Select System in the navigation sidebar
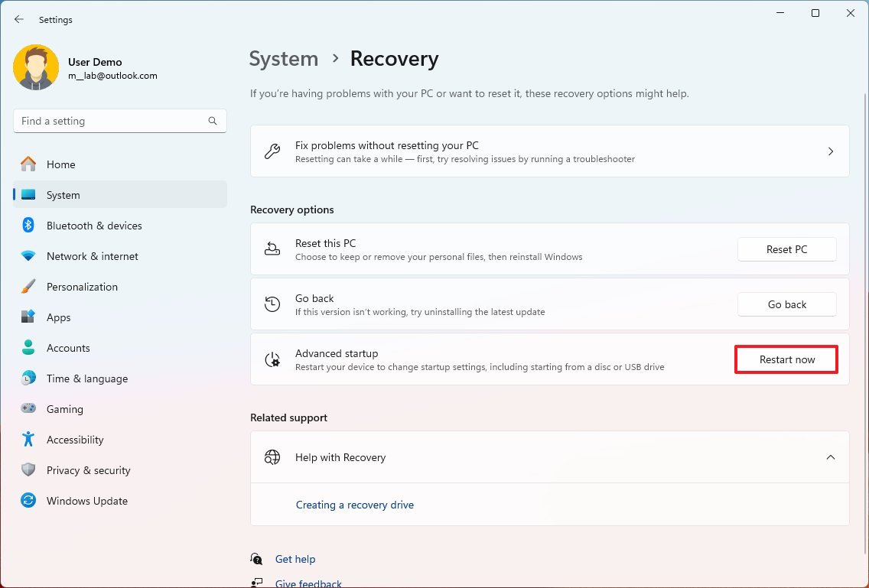This screenshot has width=869, height=588. (63, 195)
